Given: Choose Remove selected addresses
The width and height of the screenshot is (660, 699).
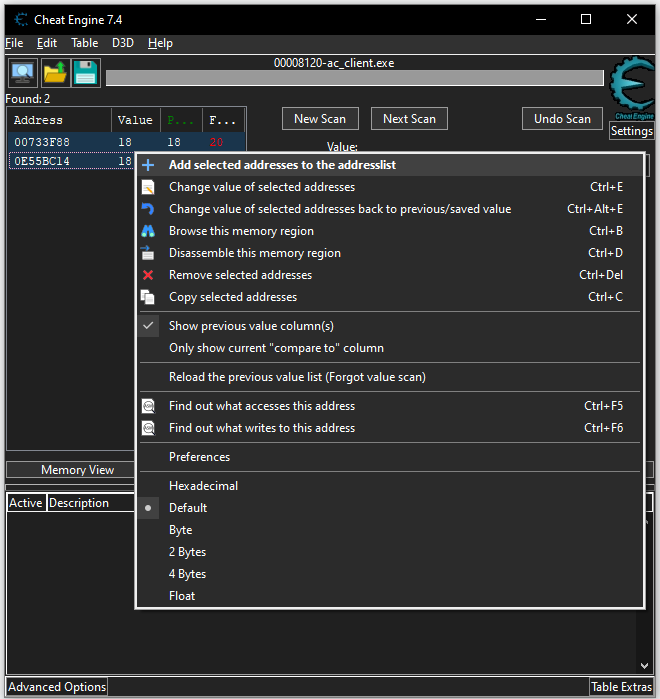Looking at the screenshot, I should click(390, 275).
